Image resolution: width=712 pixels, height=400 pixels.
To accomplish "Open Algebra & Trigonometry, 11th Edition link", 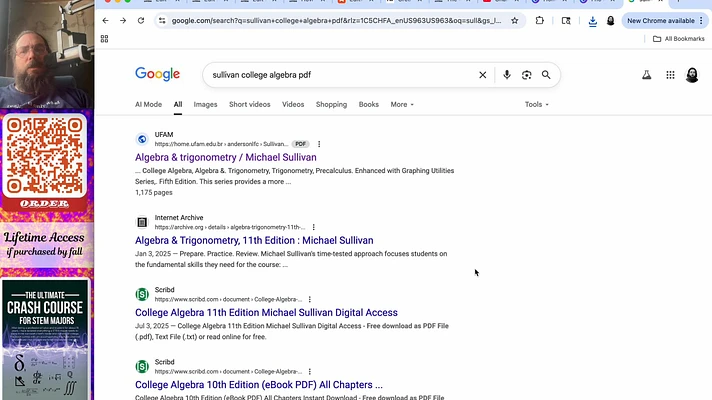I will coord(254,240).
